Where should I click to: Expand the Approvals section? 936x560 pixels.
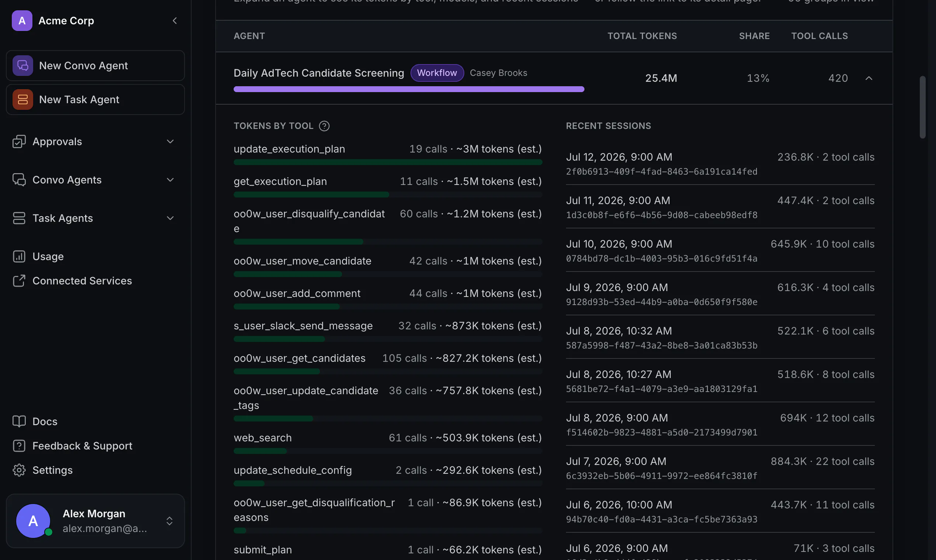170,141
